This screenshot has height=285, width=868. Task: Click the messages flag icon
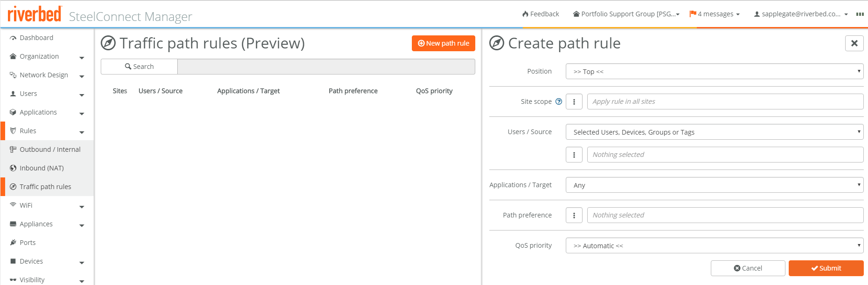pyautogui.click(x=693, y=14)
